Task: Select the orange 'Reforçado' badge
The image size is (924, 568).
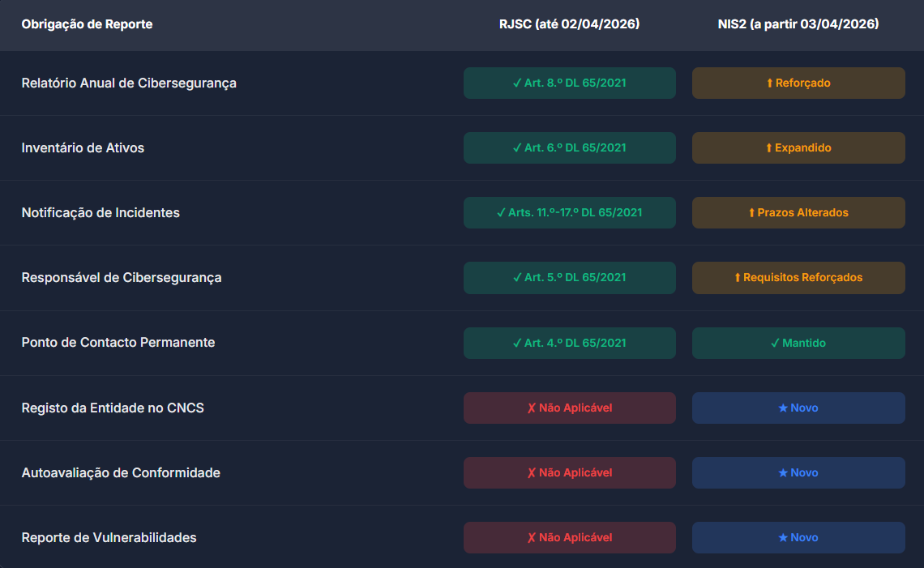Action: 798,83
